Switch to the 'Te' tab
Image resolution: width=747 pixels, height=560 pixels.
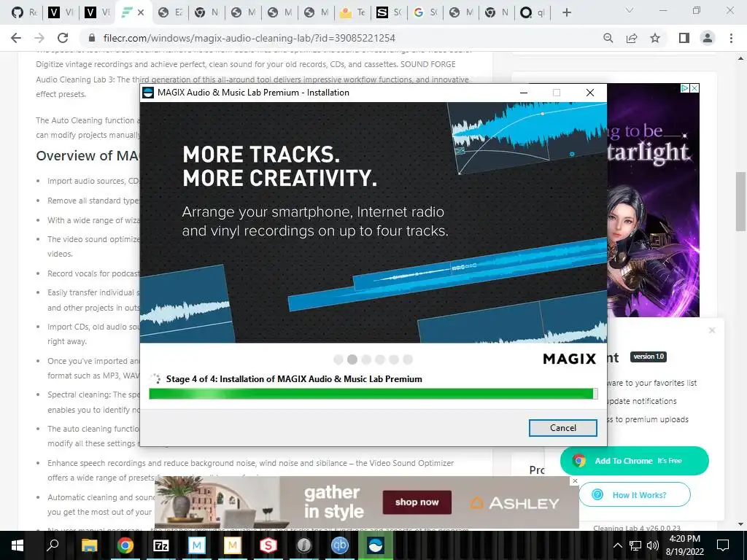pos(352,13)
